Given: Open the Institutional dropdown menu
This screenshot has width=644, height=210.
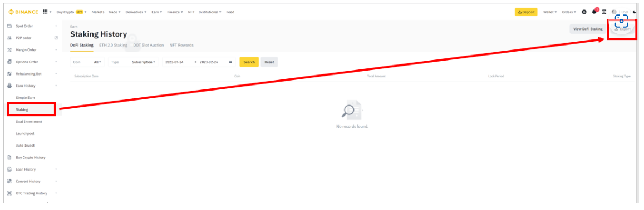Looking at the screenshot, I should pyautogui.click(x=209, y=12).
